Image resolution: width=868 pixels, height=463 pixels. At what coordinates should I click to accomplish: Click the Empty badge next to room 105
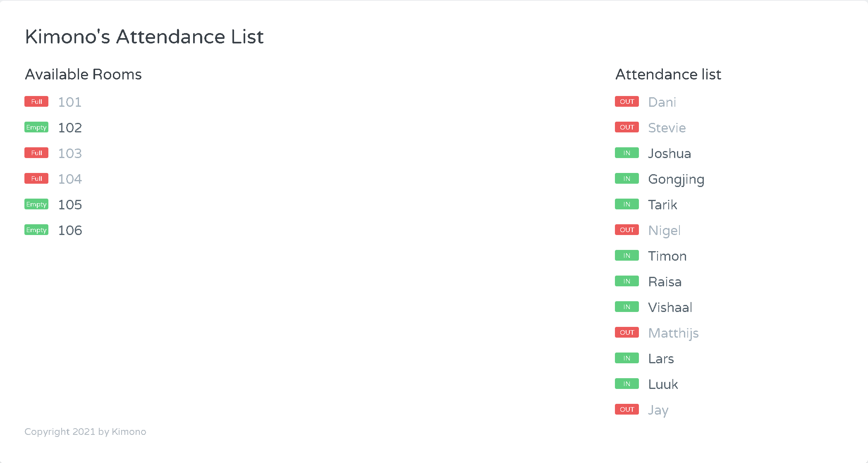36,204
